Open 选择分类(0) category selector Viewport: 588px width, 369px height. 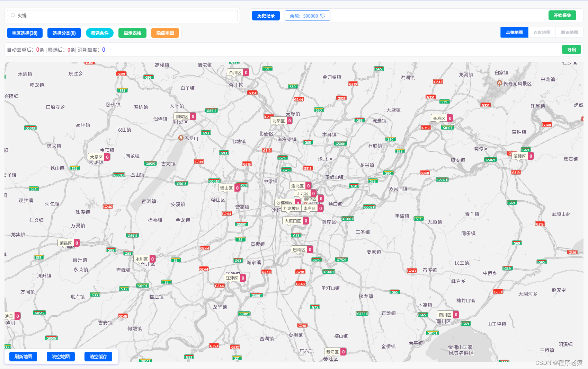click(64, 33)
